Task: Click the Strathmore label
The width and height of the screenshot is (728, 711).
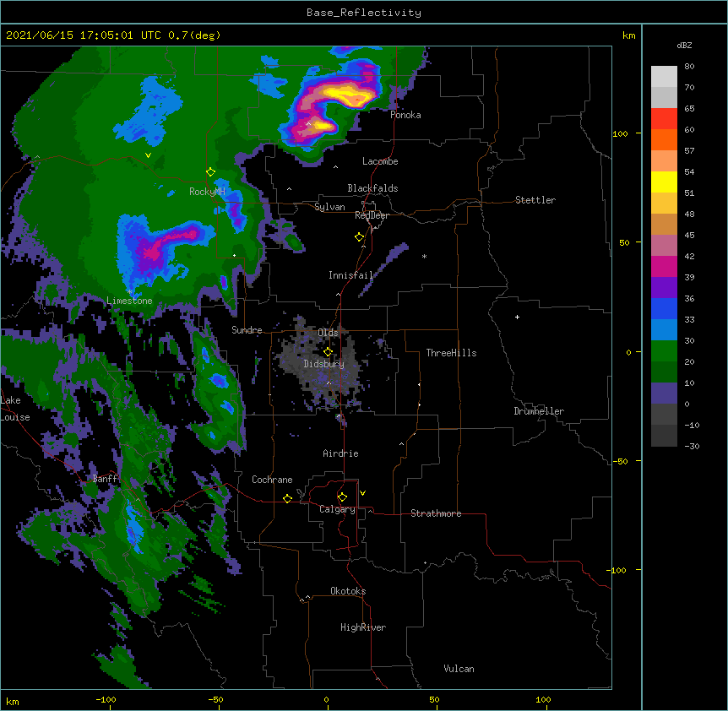Action: pyautogui.click(x=436, y=513)
